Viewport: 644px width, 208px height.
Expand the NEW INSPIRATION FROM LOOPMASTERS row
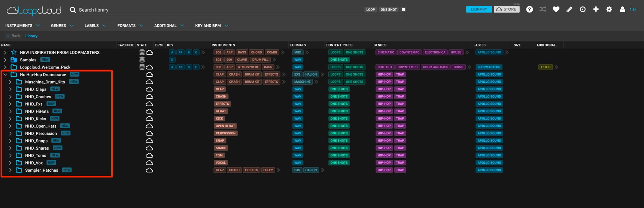5,52
